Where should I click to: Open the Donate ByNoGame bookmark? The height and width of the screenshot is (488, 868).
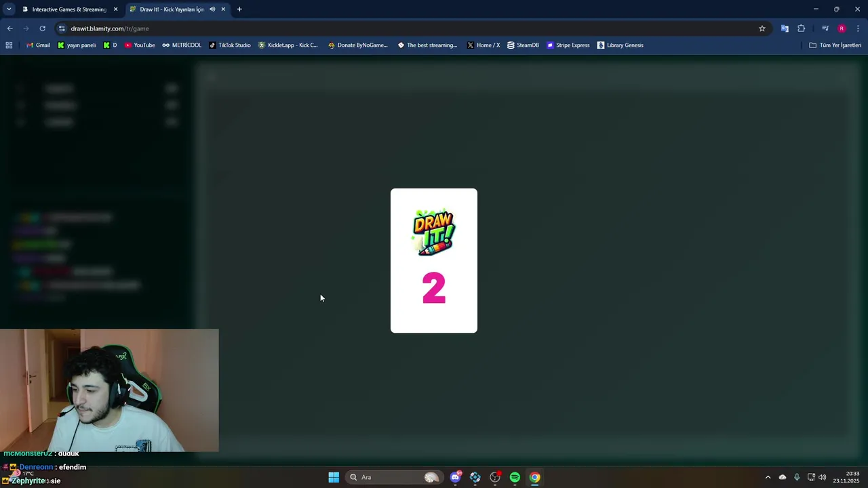[358, 45]
